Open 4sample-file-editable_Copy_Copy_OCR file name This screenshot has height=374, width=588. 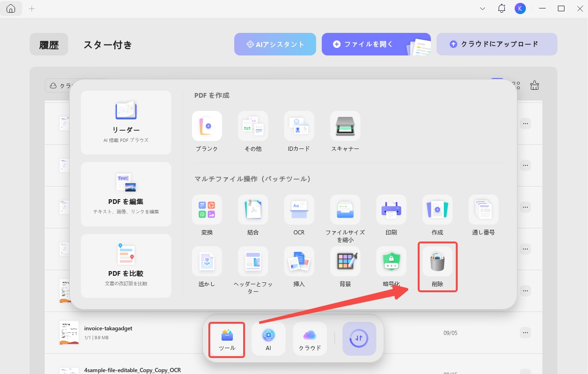click(x=133, y=370)
